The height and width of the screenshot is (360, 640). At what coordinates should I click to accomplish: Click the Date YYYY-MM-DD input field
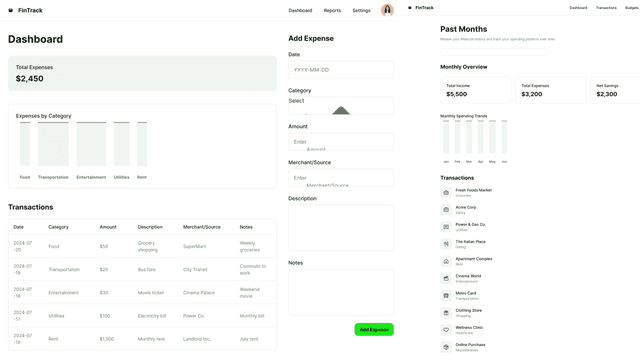click(341, 70)
